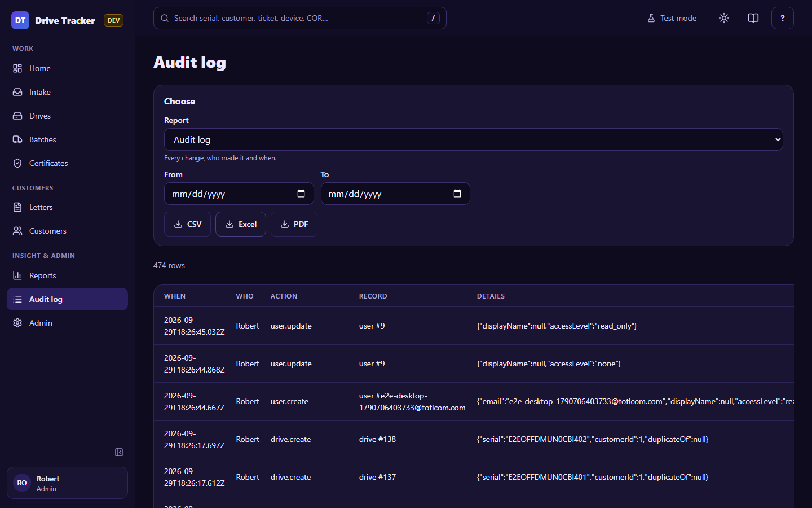Click the Admin gear icon
This screenshot has height=508, width=812.
pyautogui.click(x=17, y=323)
